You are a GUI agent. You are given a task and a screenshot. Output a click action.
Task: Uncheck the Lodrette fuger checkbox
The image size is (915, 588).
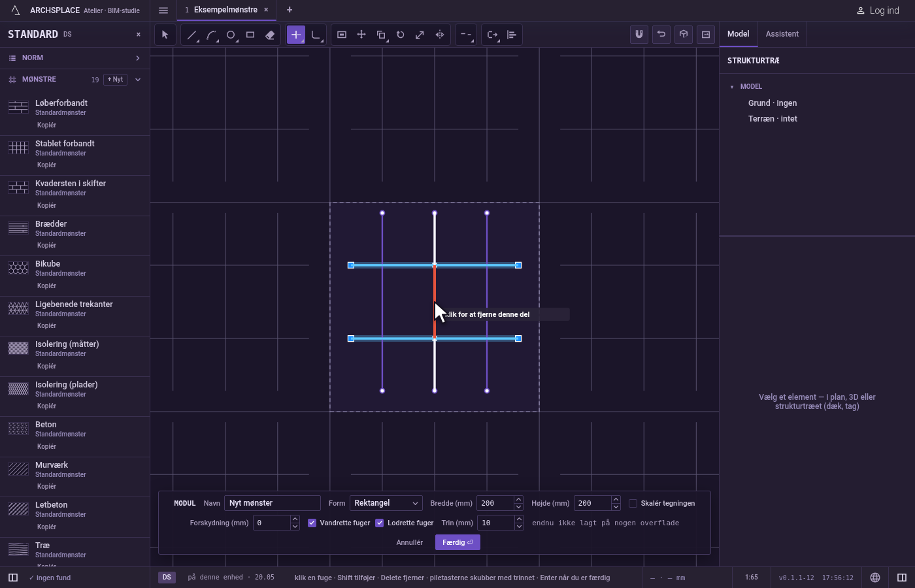tap(380, 523)
